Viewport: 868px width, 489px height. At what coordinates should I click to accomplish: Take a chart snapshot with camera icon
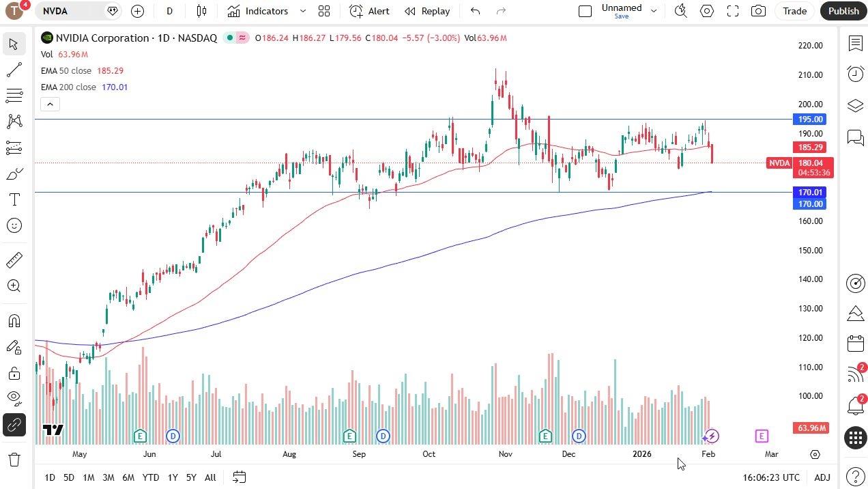(758, 11)
